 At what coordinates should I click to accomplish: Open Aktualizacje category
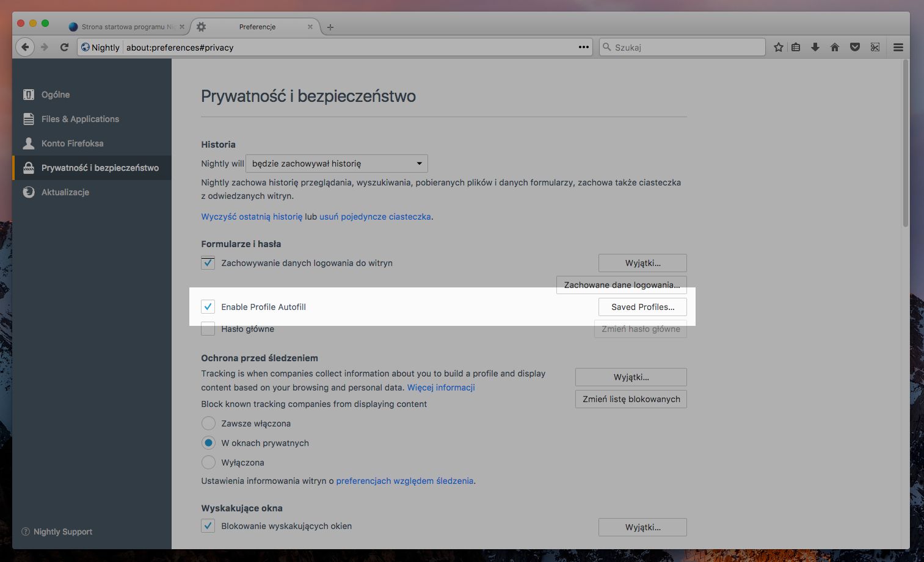click(x=92, y=192)
